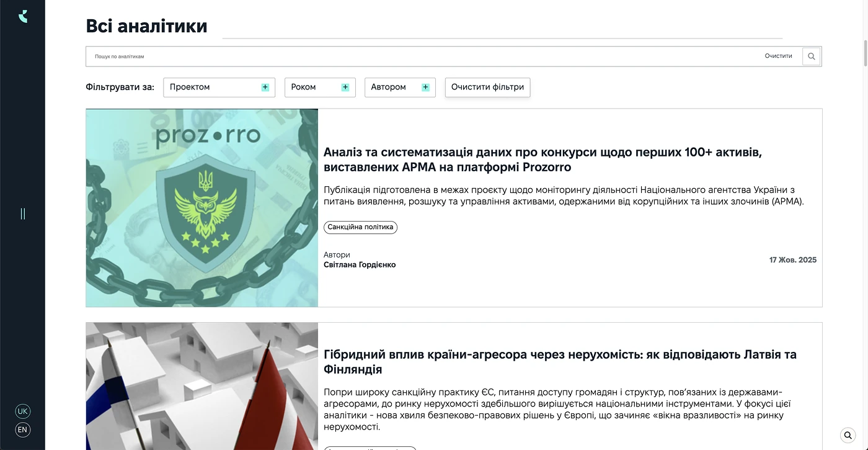Click the site logo in the sidebar
868x450 pixels.
[23, 17]
